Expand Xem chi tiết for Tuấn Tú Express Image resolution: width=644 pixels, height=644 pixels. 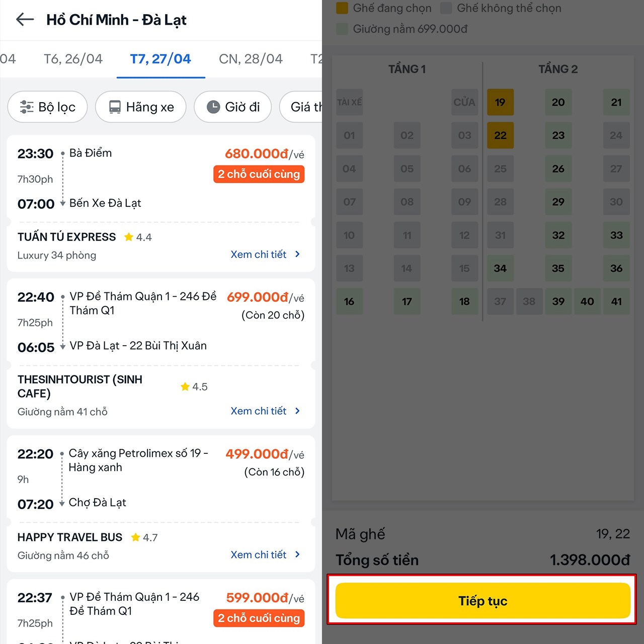(266, 255)
